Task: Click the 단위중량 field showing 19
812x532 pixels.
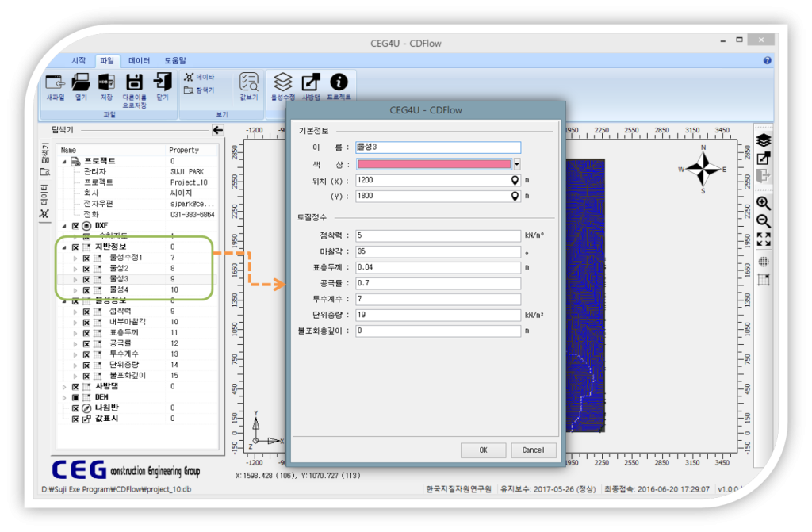Action: click(x=438, y=315)
